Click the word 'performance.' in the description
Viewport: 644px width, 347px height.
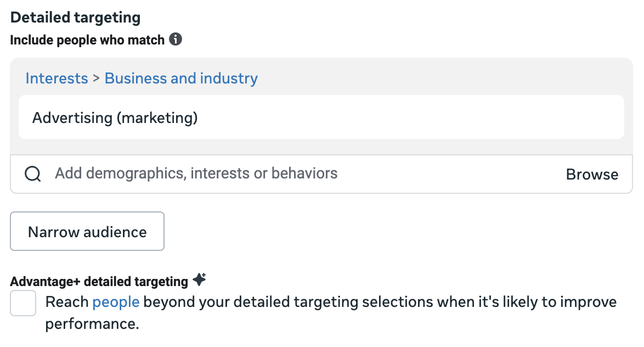click(92, 324)
